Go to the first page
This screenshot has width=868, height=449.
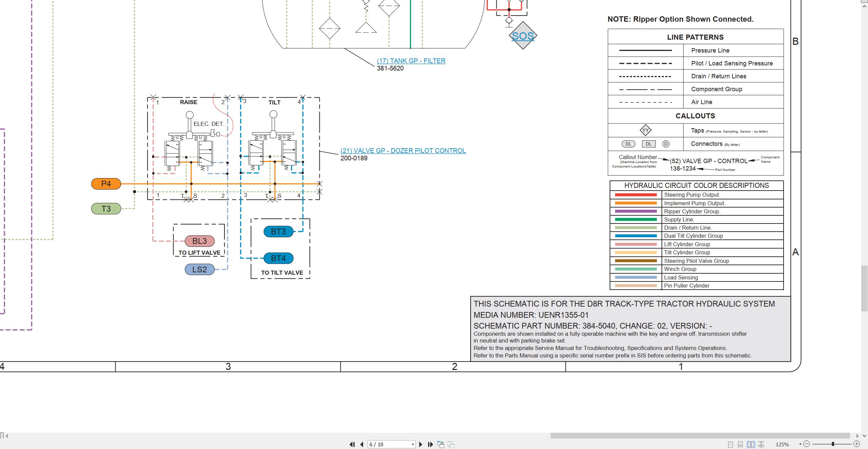pos(352,444)
